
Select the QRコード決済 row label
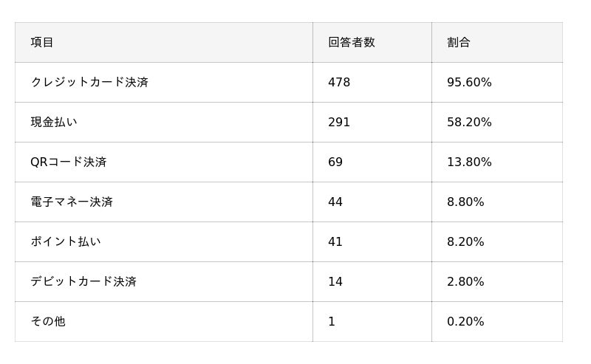coord(69,162)
